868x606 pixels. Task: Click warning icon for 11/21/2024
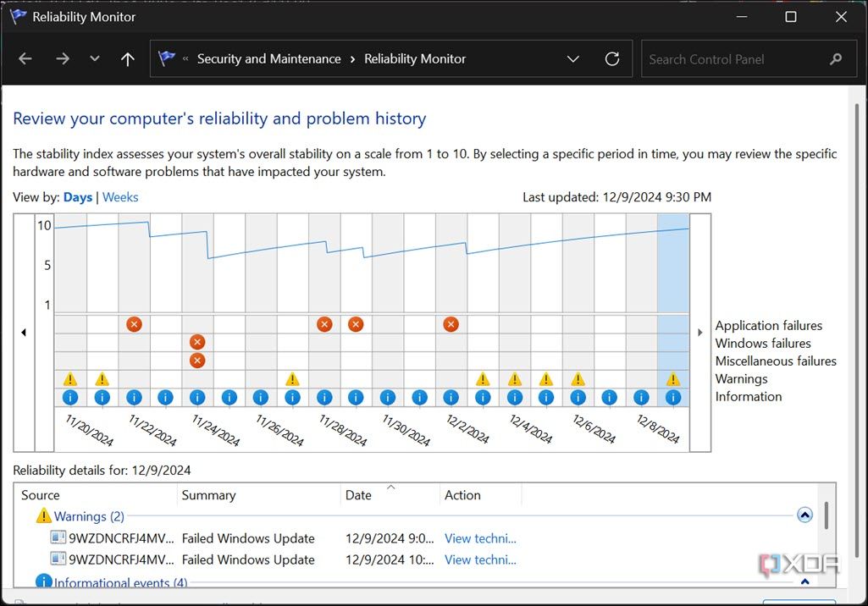(x=102, y=379)
